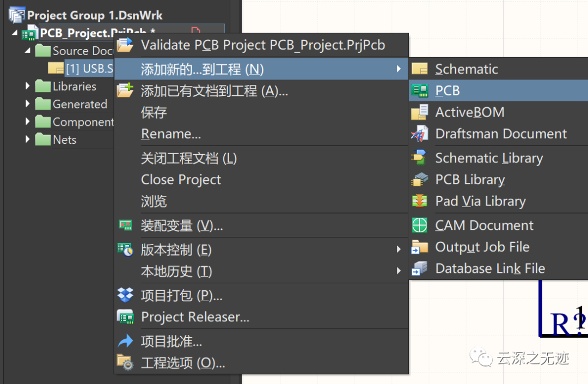Click the CAM Document globe icon
The image size is (588, 384).
point(419,225)
